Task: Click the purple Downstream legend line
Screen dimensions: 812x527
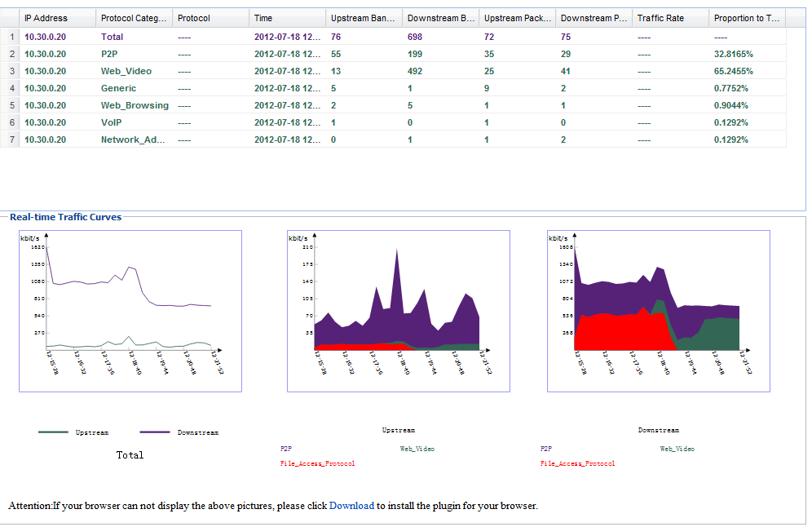Action: click(155, 432)
